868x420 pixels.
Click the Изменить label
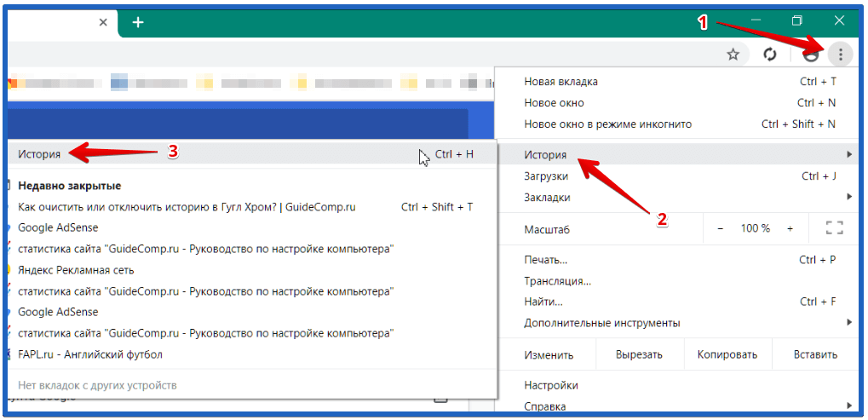coord(549,354)
